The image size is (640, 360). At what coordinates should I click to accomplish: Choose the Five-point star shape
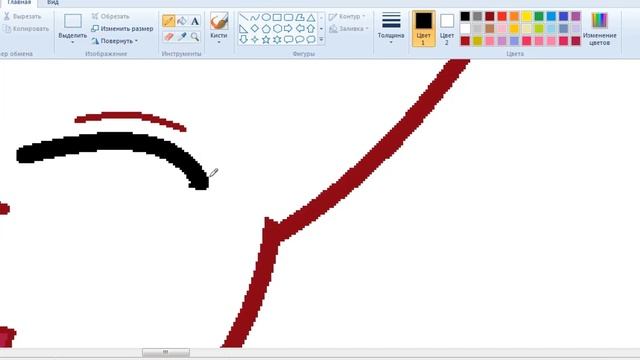[266, 40]
